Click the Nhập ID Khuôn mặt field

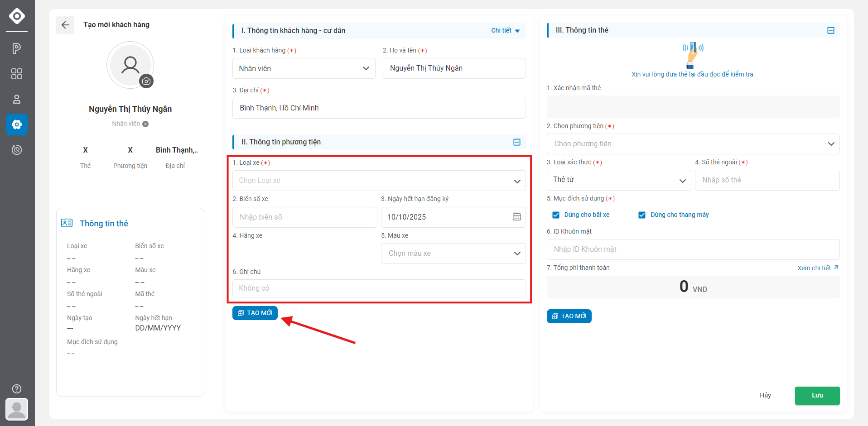pyautogui.click(x=693, y=249)
